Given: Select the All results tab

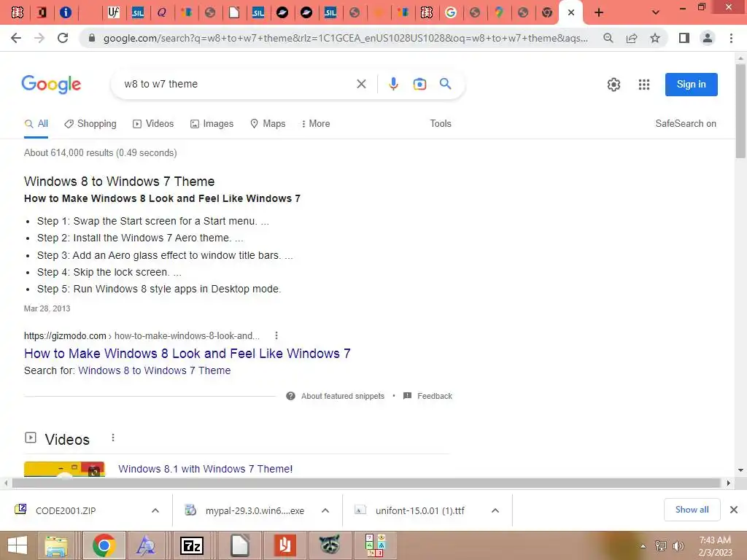Looking at the screenshot, I should tap(36, 124).
